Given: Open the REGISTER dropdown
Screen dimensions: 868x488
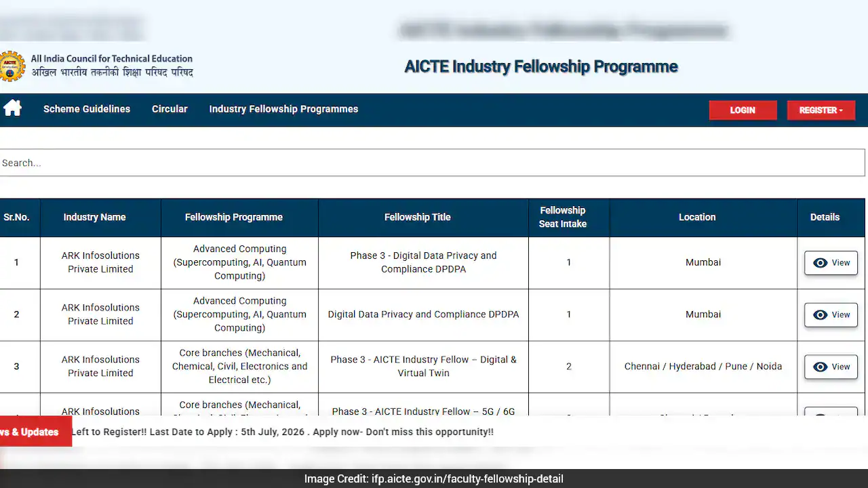Looking at the screenshot, I should [x=821, y=110].
